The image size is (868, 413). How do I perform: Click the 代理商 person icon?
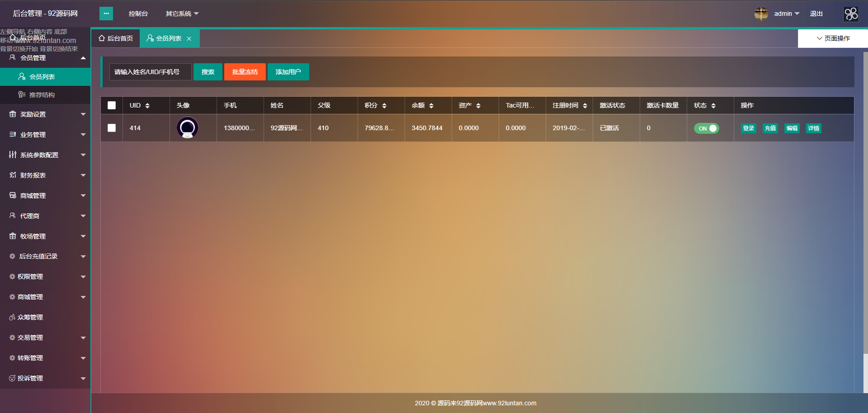[13, 216]
